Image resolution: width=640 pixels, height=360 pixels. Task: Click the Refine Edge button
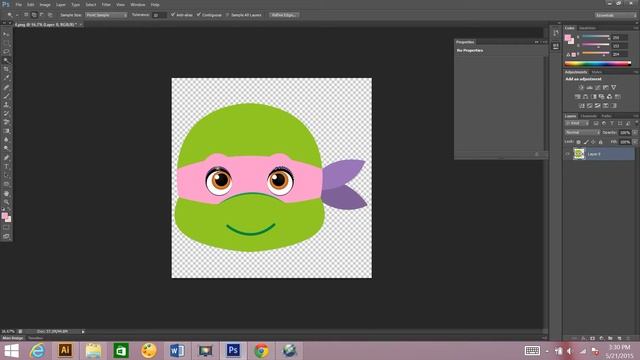tap(284, 15)
